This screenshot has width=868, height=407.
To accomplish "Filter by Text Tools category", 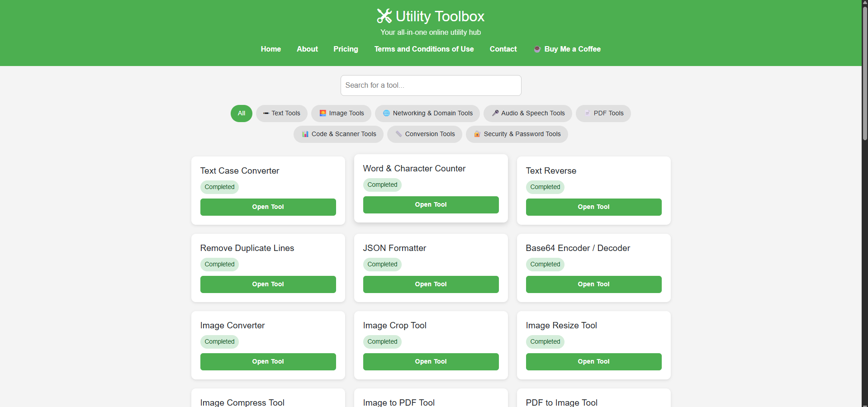I will coord(282,114).
